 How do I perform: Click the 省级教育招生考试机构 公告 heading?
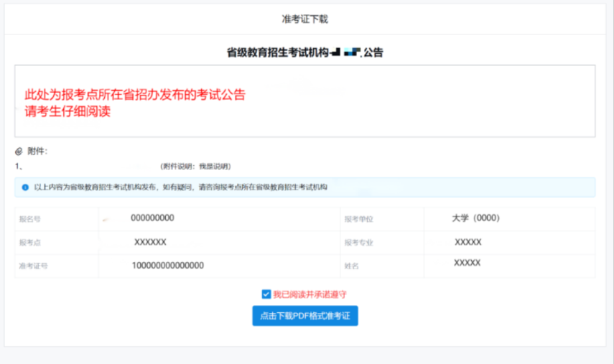click(304, 52)
